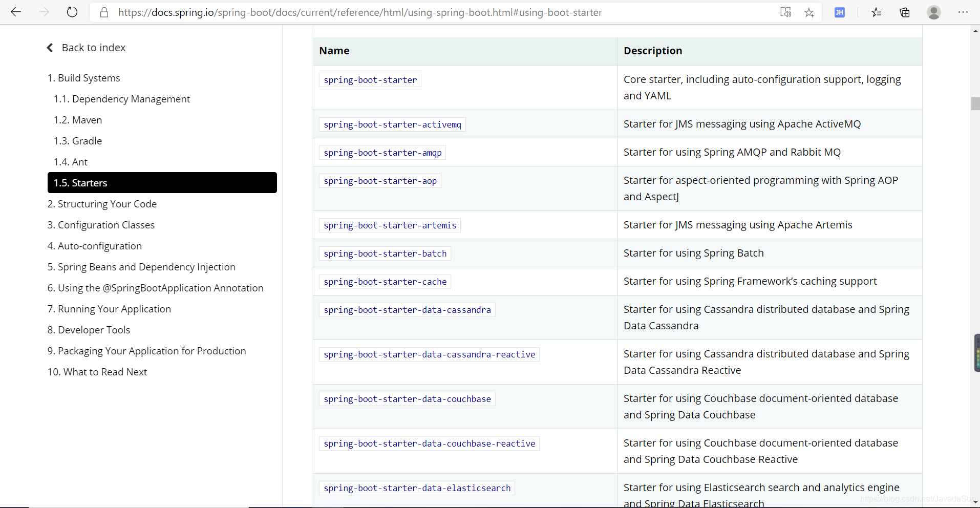Click spring-boot-starter-cache entry

tap(385, 282)
